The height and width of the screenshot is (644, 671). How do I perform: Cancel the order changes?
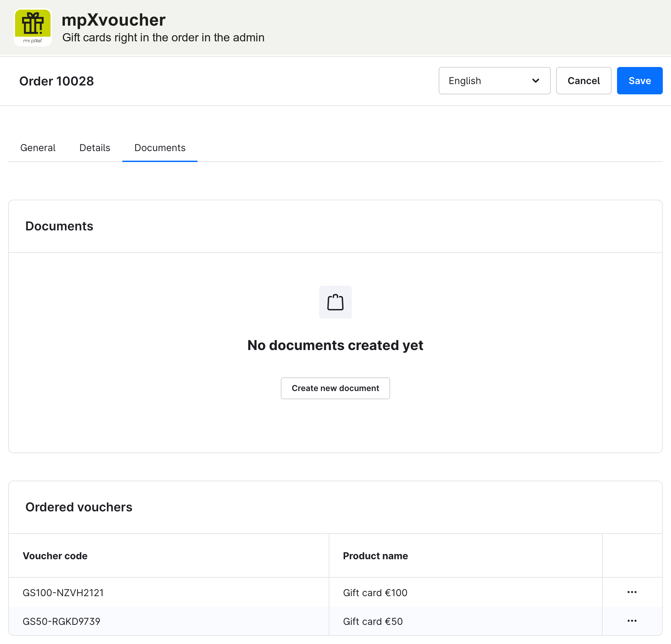[583, 81]
